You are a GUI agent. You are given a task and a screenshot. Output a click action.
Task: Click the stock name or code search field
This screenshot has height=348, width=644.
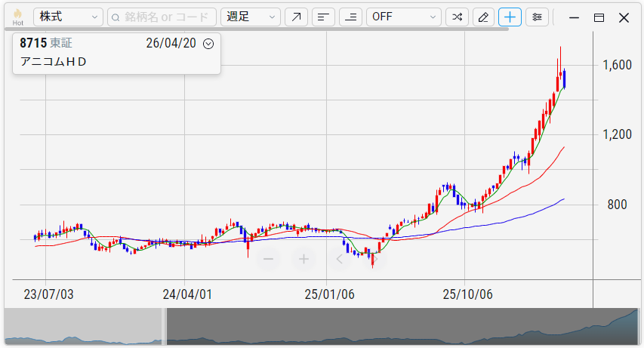(162, 17)
